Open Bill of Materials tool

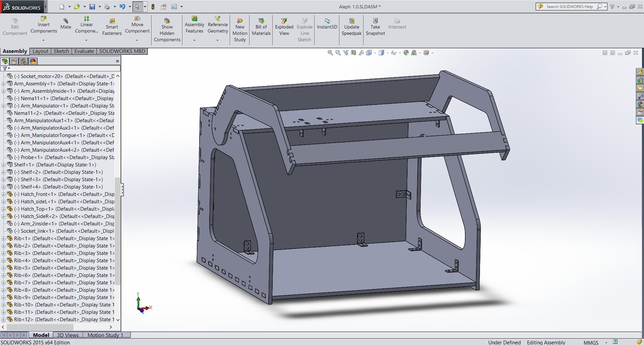coord(261,27)
